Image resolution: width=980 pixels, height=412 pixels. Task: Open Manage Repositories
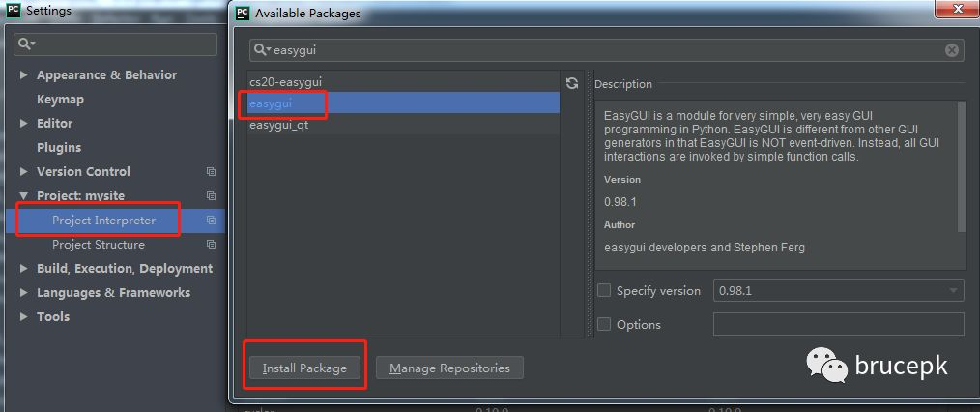coord(449,368)
